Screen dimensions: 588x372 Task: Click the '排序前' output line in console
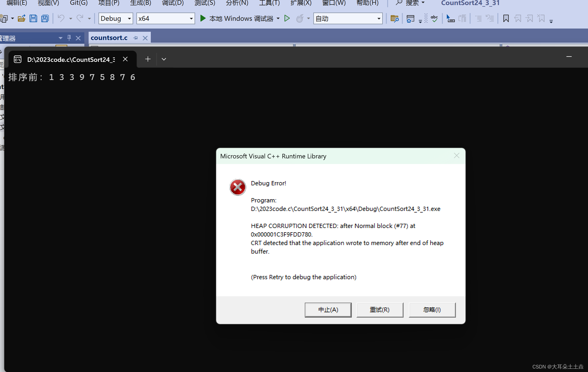(72, 77)
